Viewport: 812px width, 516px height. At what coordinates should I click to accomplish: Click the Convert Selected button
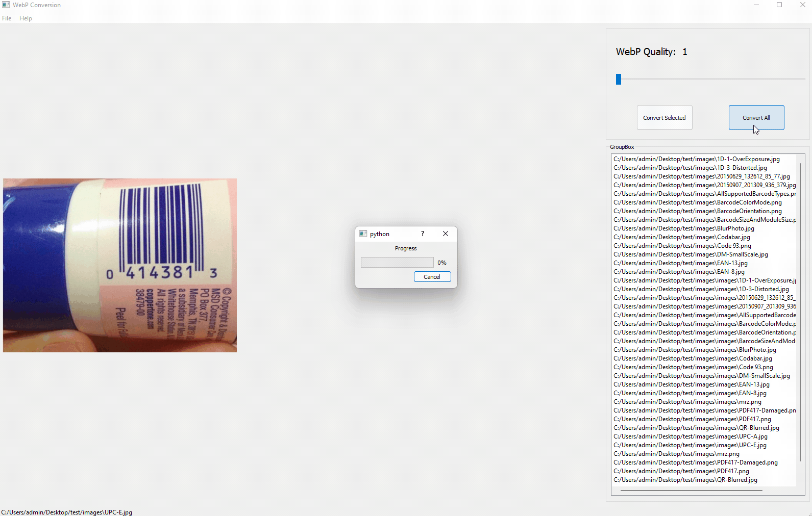point(664,118)
